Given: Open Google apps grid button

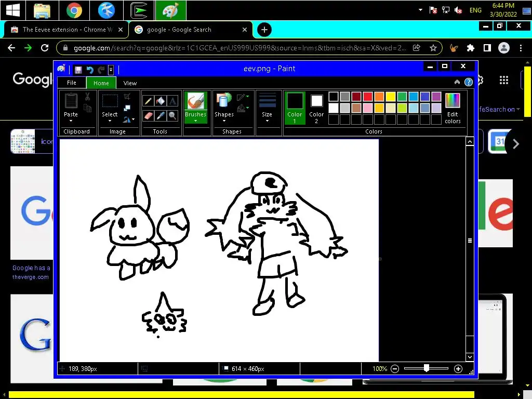Looking at the screenshot, I should 504,80.
